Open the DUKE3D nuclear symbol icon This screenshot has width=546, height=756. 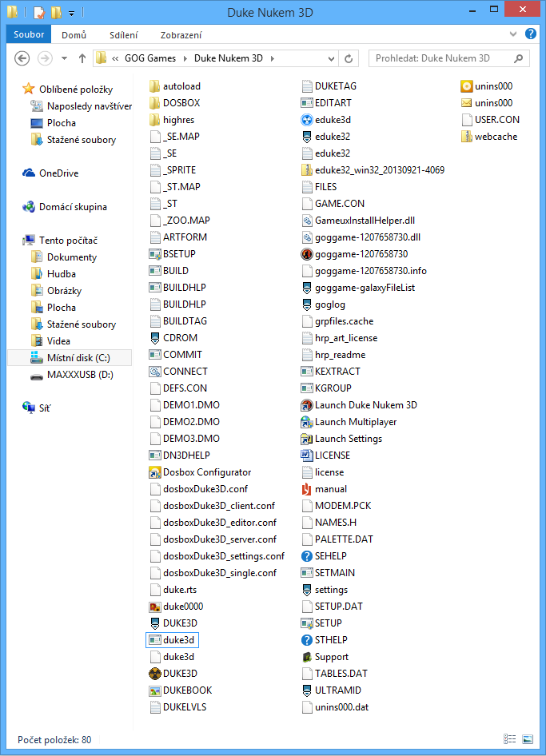(x=155, y=674)
